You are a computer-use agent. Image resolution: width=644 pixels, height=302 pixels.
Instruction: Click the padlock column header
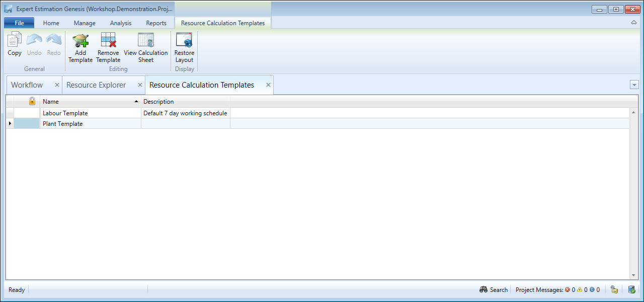32,101
